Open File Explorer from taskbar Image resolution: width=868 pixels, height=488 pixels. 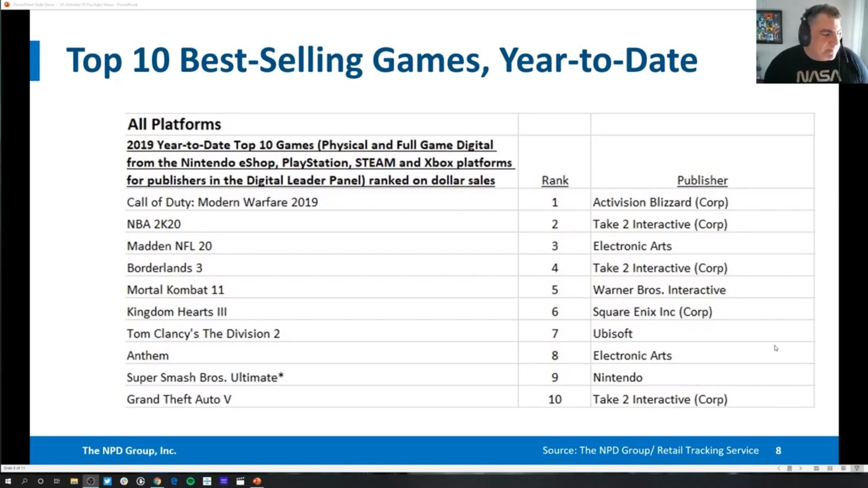tap(74, 481)
